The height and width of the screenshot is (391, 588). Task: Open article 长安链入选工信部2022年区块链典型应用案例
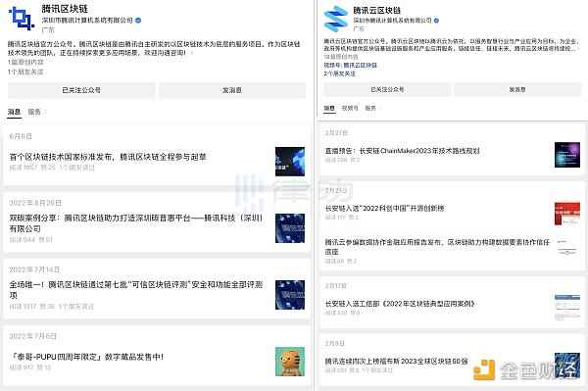click(400, 304)
